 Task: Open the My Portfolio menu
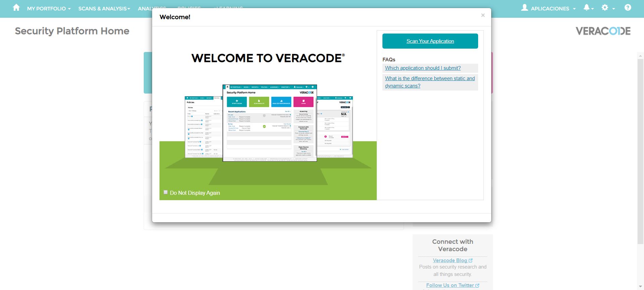49,8
